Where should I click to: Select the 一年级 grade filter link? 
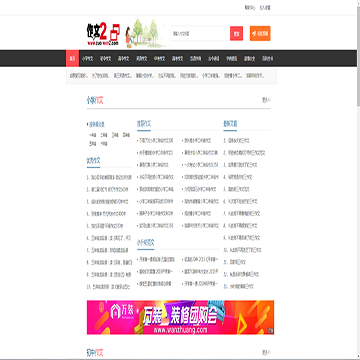coord(93,136)
